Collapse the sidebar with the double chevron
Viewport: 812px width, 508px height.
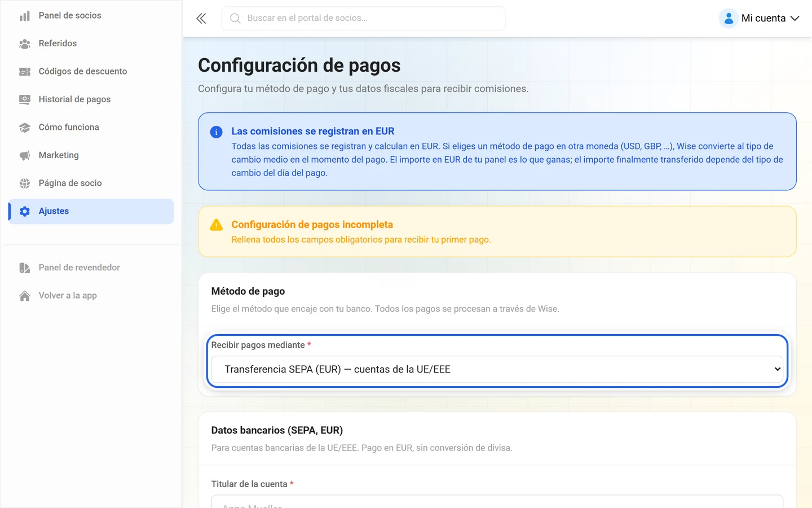click(201, 19)
